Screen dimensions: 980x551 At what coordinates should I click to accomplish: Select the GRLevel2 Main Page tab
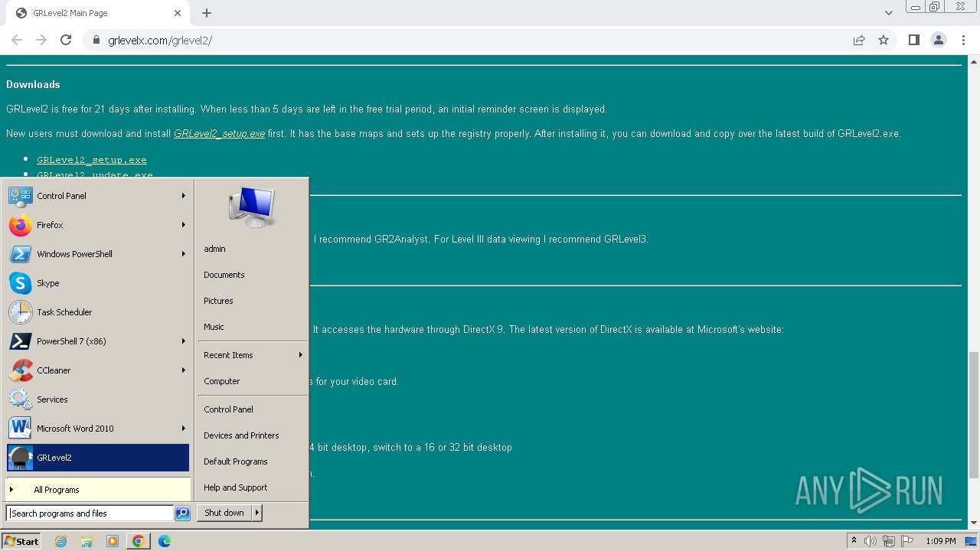pyautogui.click(x=100, y=13)
